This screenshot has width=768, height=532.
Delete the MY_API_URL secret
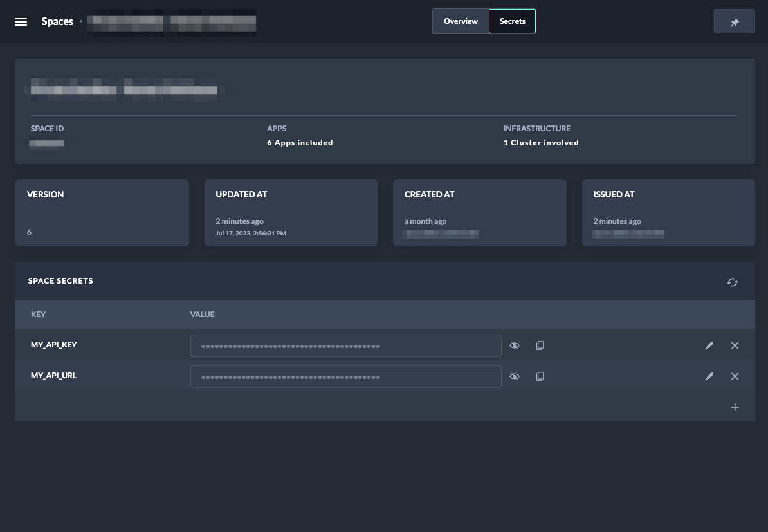click(x=735, y=376)
